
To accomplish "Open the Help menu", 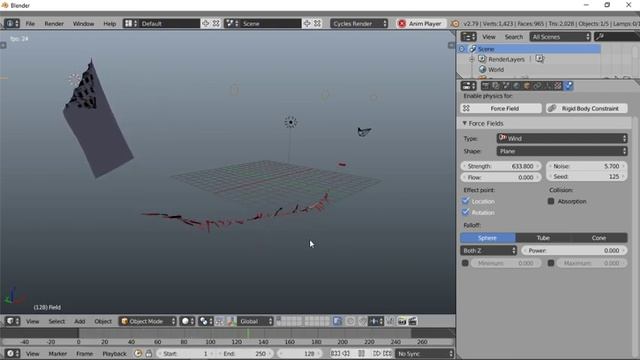I will [x=109, y=24].
